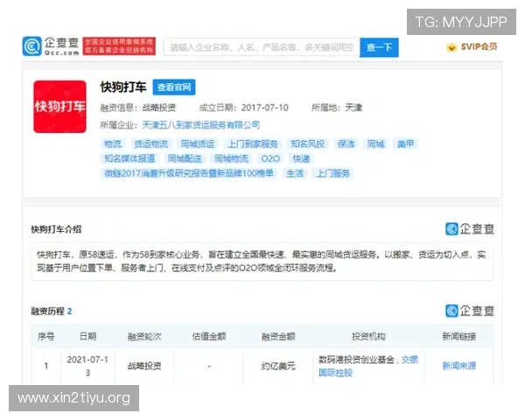Select the 美甲 tag
525x420 pixels.
[x=405, y=144]
